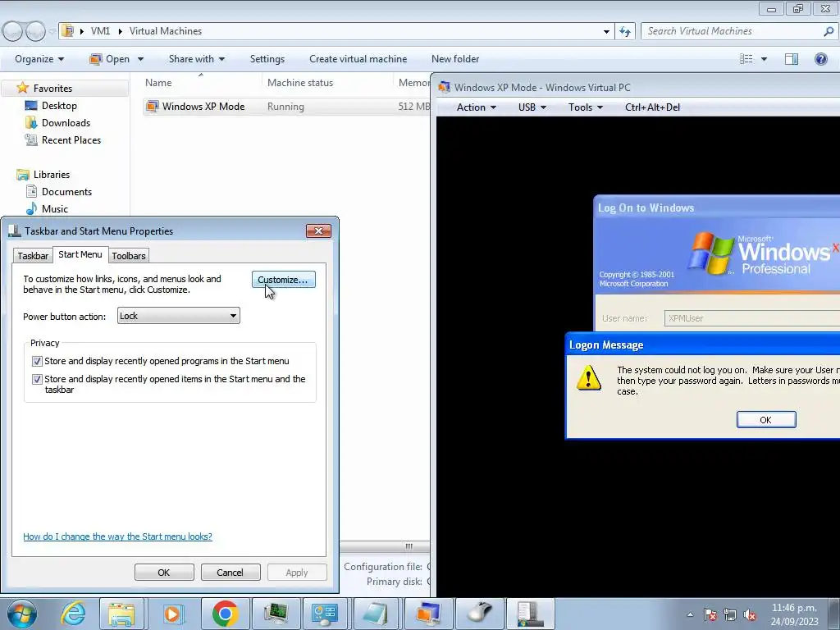Click the Explorer back arrow button
This screenshot has height=630, width=840.
(x=13, y=32)
